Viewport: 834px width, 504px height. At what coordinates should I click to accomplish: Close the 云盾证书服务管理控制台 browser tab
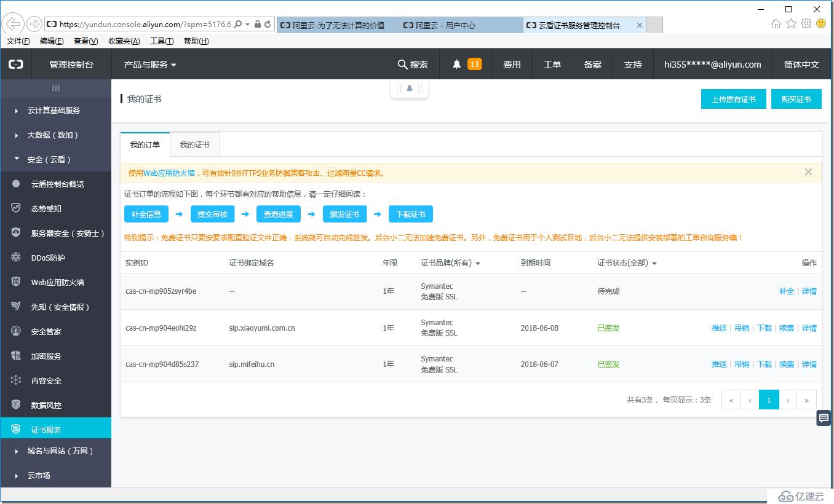pyautogui.click(x=640, y=25)
